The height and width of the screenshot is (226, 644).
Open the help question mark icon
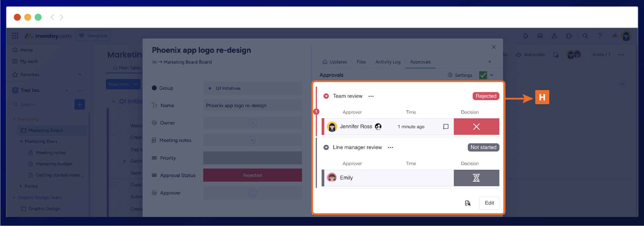[x=600, y=36]
